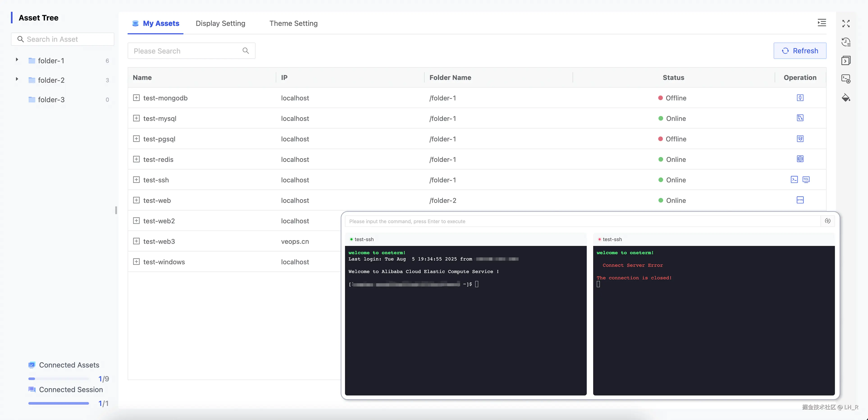Expand the test-windows row details
The image size is (868, 420).
(x=136, y=262)
